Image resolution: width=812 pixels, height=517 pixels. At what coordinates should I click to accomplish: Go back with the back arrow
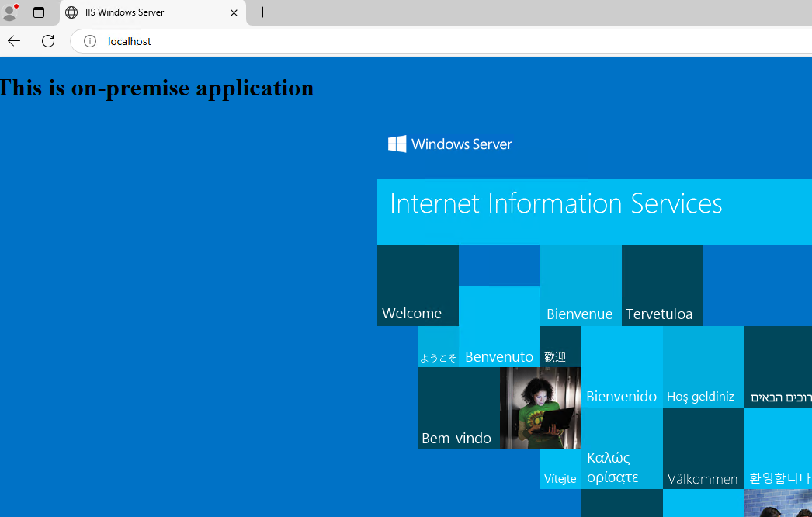click(x=14, y=41)
